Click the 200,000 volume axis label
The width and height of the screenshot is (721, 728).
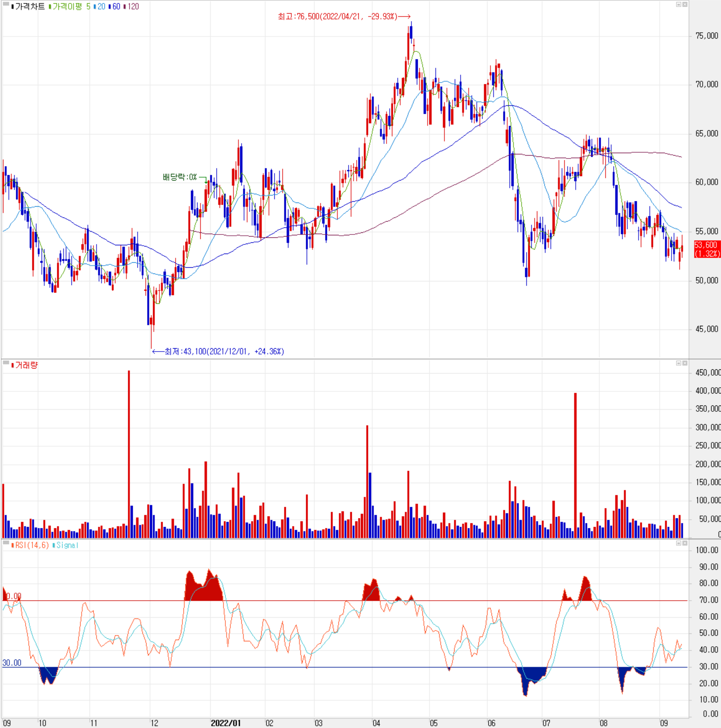click(708, 464)
